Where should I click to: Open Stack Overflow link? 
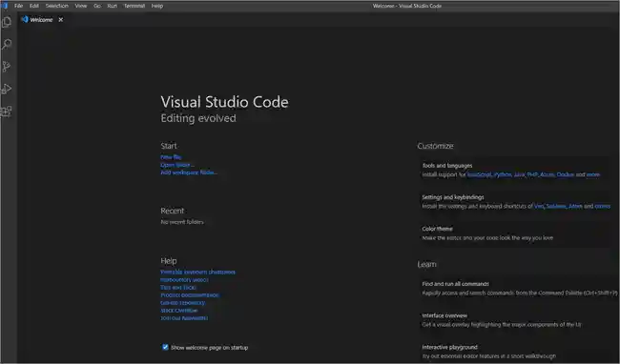(179, 311)
